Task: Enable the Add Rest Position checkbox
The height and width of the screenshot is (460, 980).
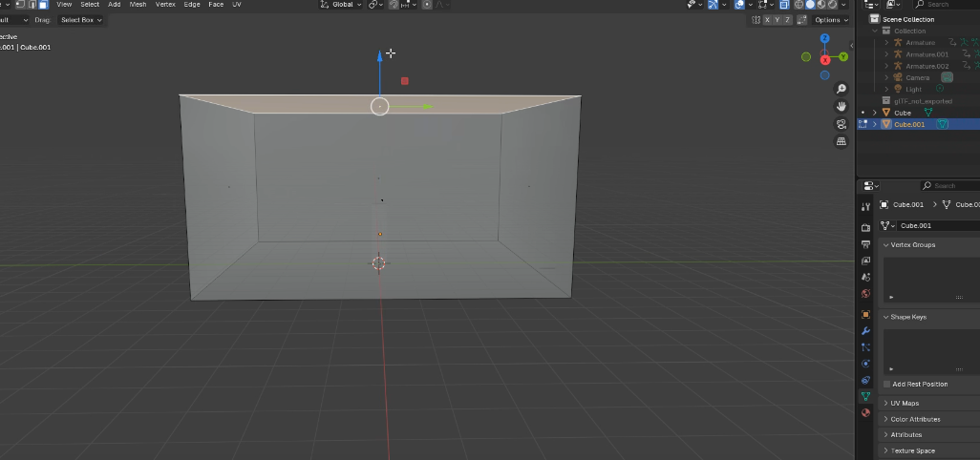Action: 887,384
